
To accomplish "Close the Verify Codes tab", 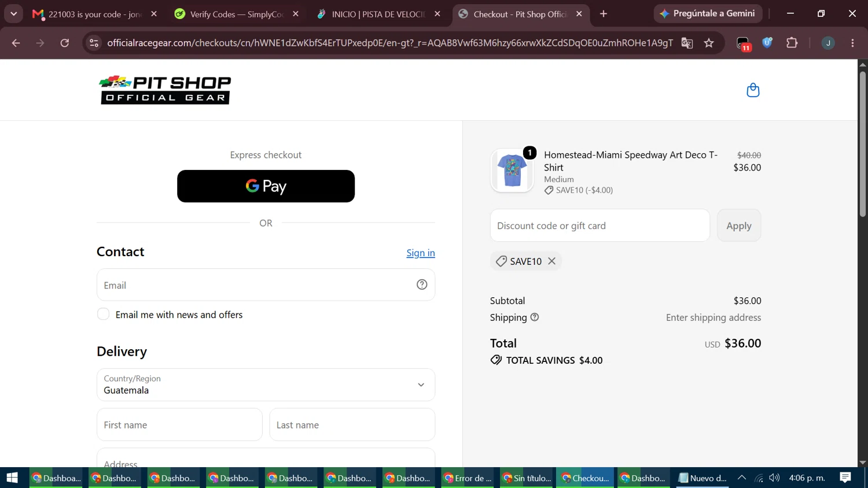I will 296,14.
